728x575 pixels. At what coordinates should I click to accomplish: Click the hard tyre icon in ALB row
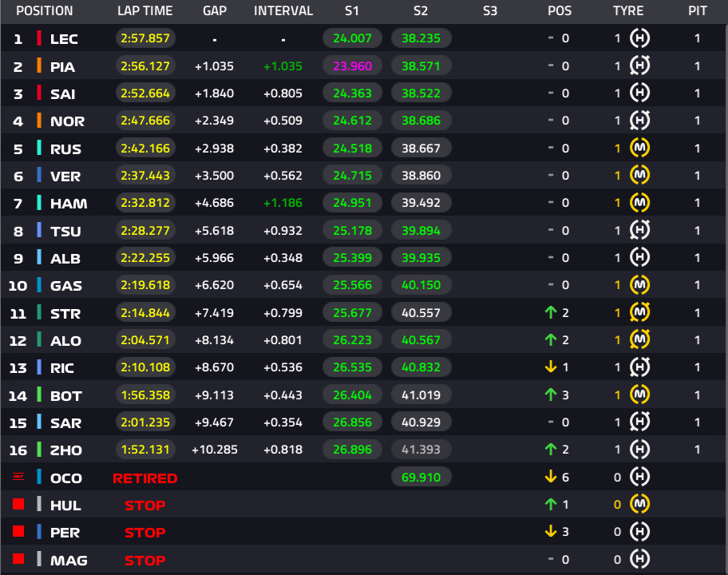pyautogui.click(x=639, y=257)
